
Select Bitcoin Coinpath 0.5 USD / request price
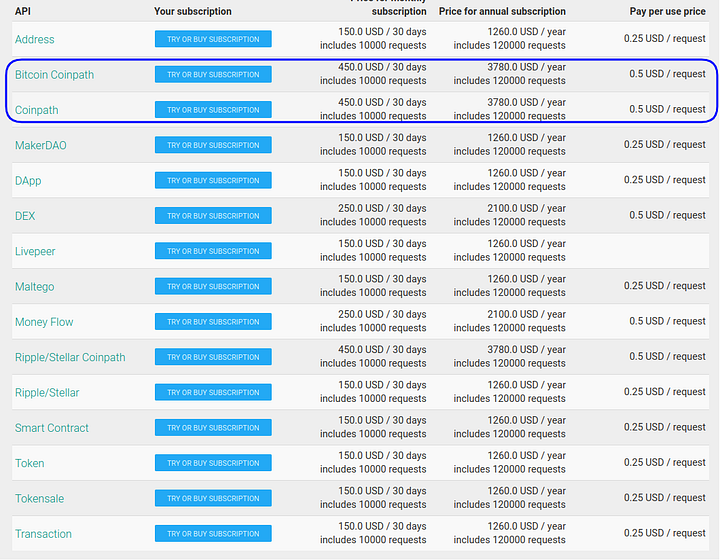667,74
